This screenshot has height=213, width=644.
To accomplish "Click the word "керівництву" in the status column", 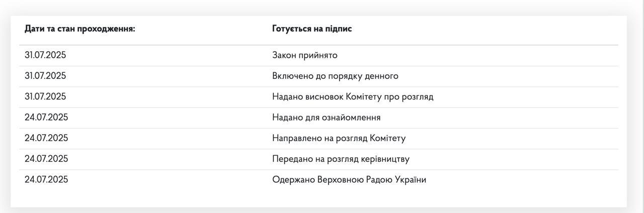I will point(385,159).
